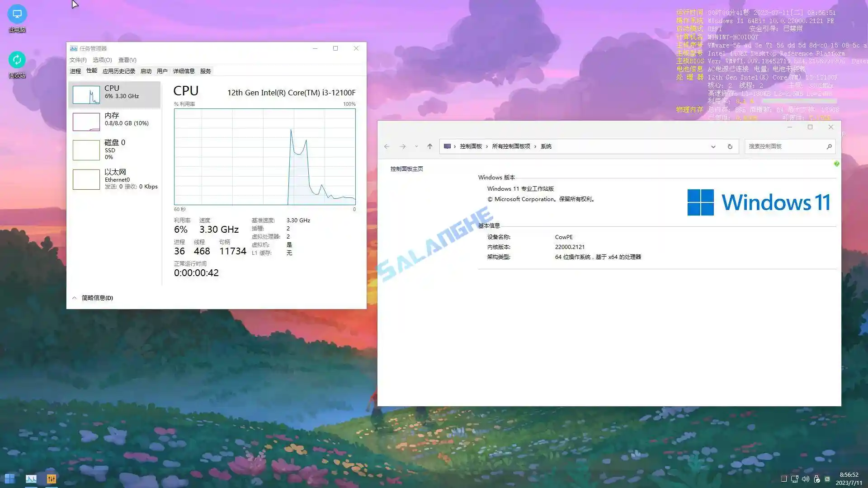Switch to the 详细信息 tab
Viewport: 868px width, 488px height.
(184, 71)
